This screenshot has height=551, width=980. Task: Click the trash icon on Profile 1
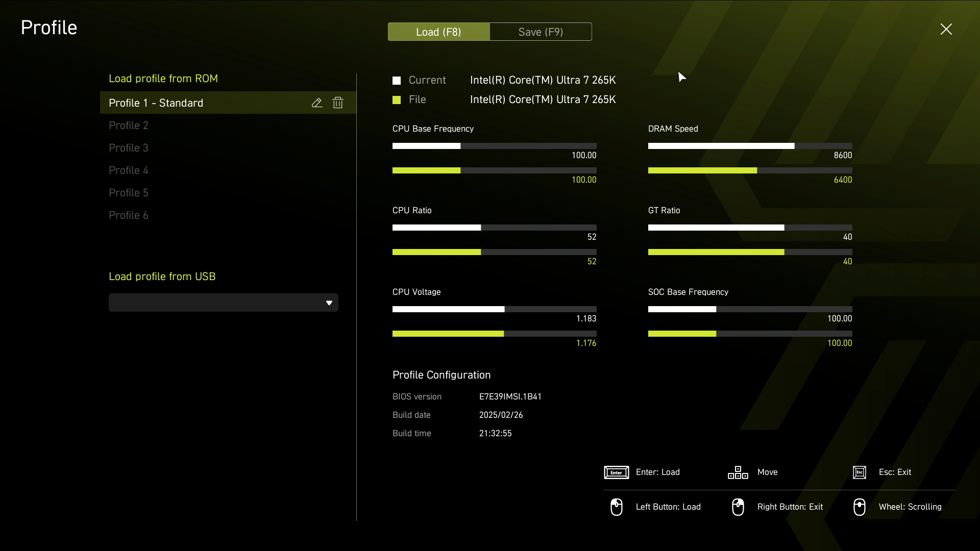[338, 103]
